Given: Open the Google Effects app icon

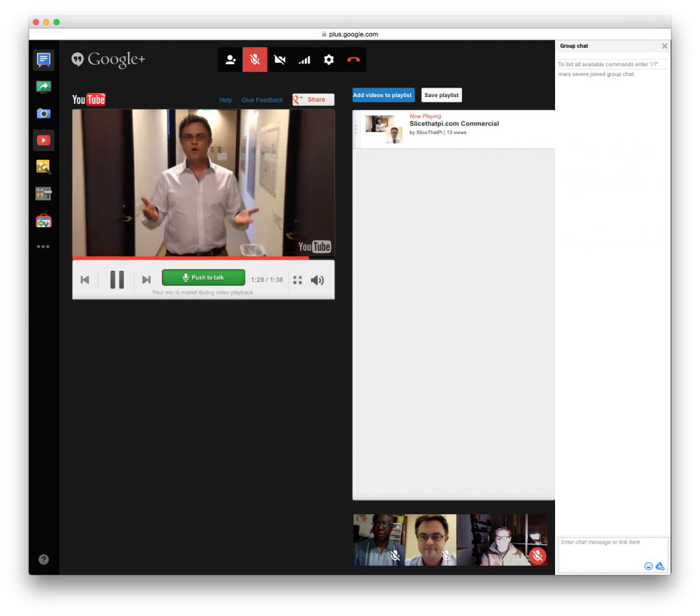Looking at the screenshot, I should click(x=43, y=167).
